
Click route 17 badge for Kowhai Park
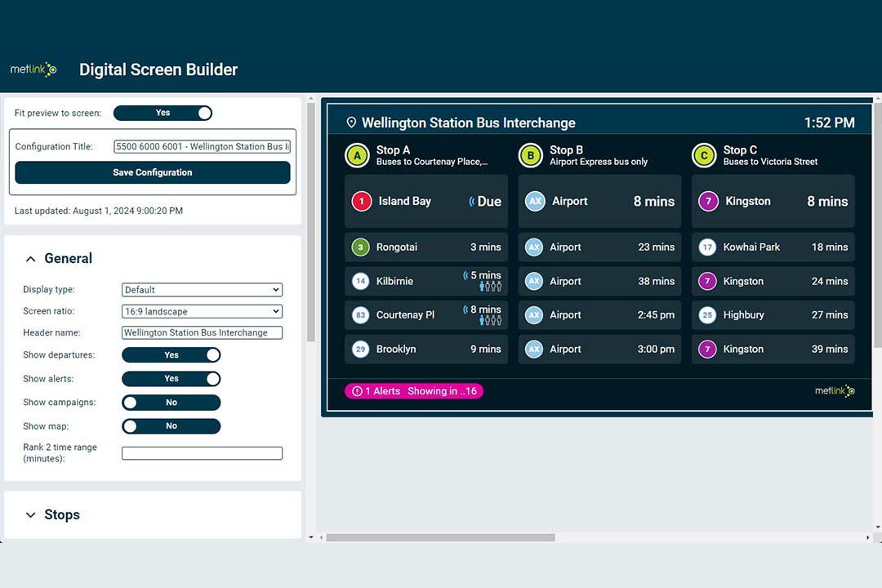pyautogui.click(x=707, y=247)
